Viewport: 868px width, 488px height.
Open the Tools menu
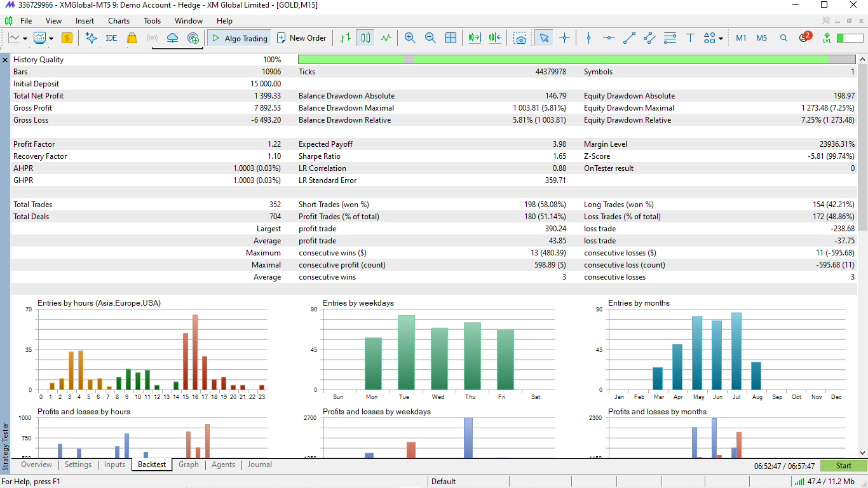[x=153, y=21]
